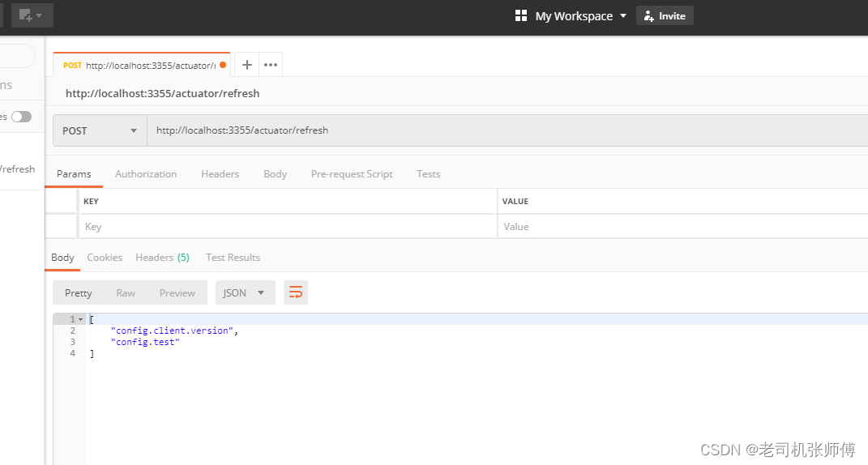Open the Pre-request Script tab
868x465 pixels.
click(x=352, y=174)
